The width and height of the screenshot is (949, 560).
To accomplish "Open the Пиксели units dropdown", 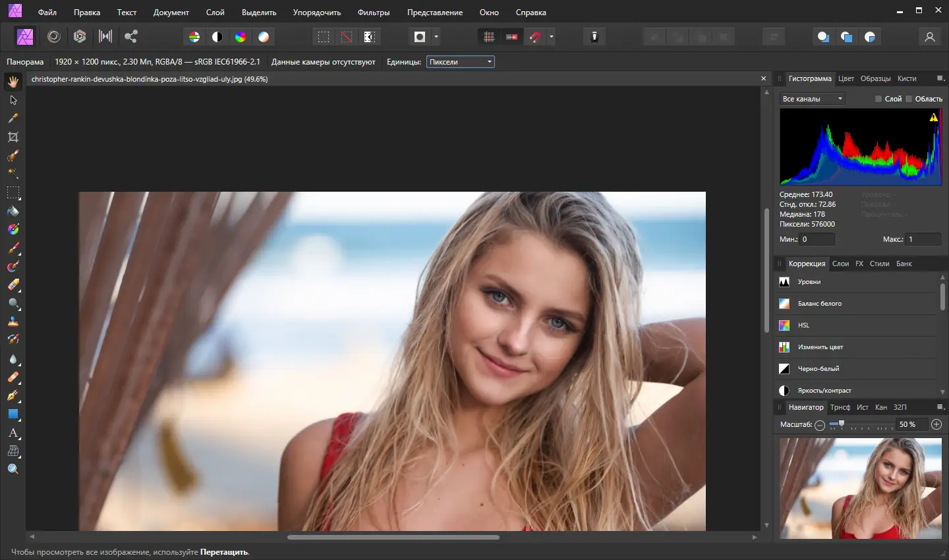I will tap(461, 62).
